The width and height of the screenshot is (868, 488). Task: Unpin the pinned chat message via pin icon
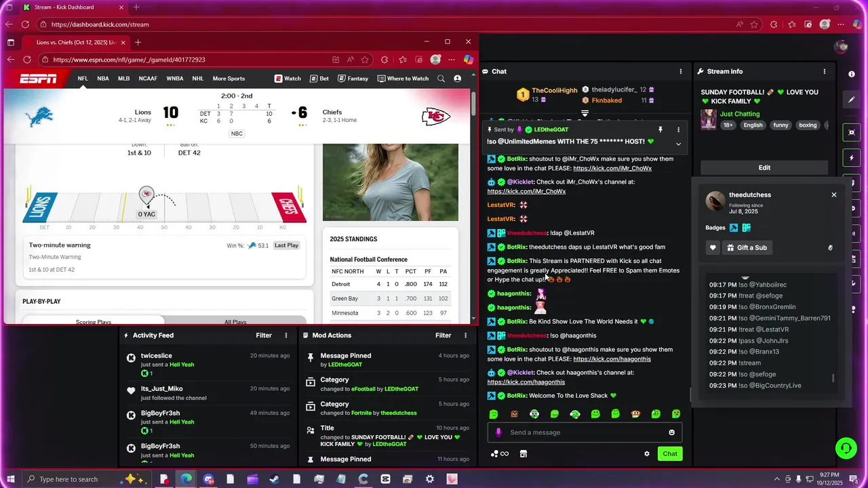coord(660,129)
